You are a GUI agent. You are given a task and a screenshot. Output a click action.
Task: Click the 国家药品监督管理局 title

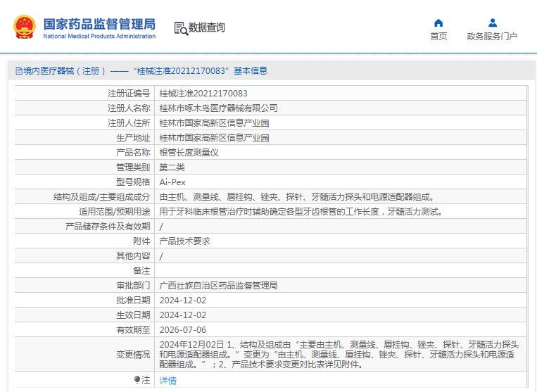coord(99,25)
